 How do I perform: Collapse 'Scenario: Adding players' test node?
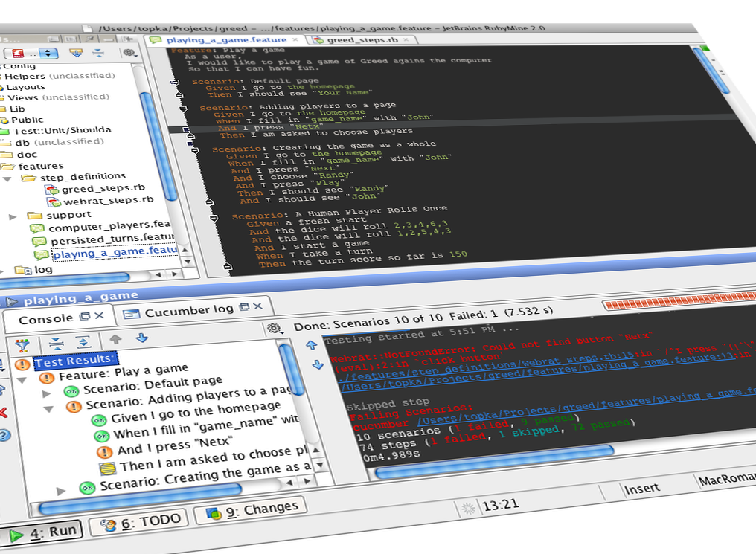(x=48, y=410)
